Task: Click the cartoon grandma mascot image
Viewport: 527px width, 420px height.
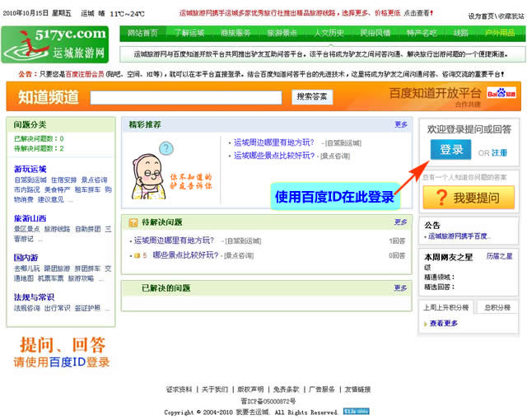Action: click(x=148, y=177)
